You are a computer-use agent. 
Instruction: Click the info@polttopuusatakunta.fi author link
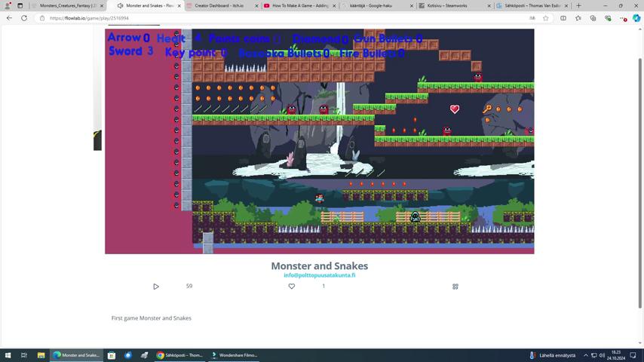tap(319, 275)
